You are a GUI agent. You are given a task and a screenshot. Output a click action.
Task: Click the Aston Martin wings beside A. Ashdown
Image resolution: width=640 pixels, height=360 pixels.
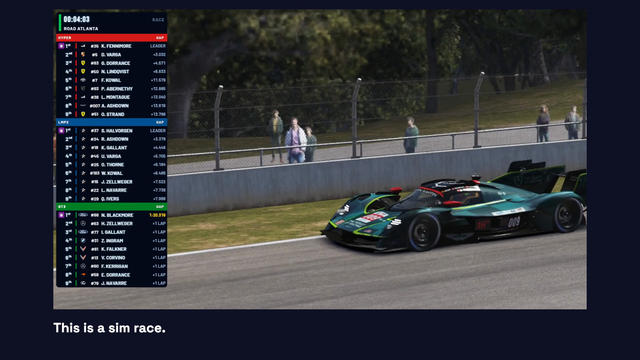pyautogui.click(x=83, y=106)
